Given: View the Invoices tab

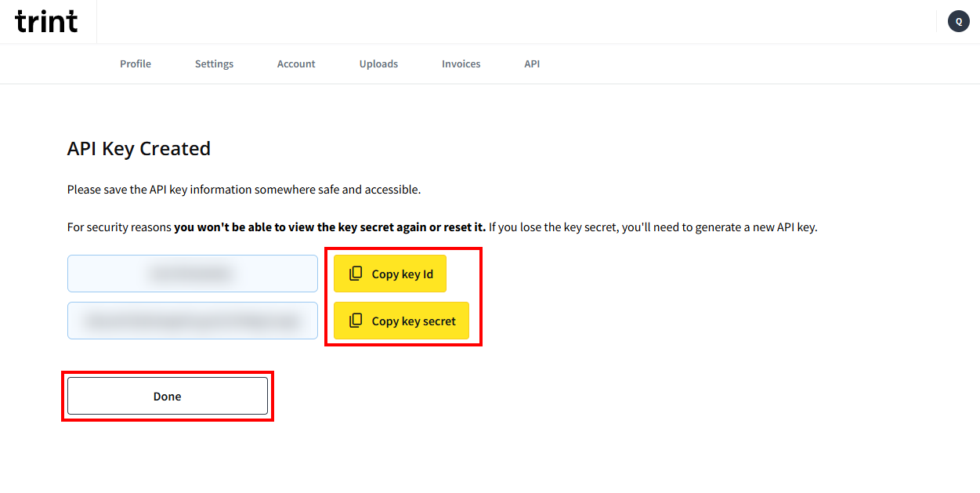Looking at the screenshot, I should pos(461,63).
